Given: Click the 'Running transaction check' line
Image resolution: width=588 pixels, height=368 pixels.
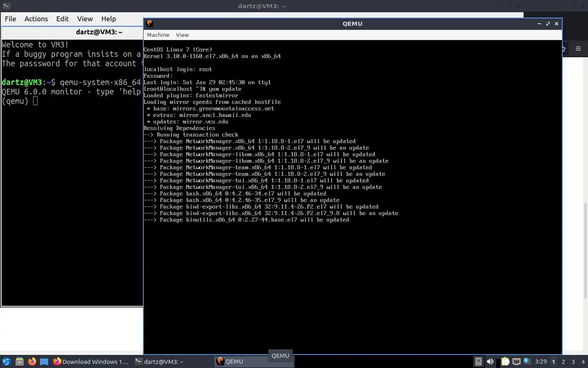Looking at the screenshot, I should [x=191, y=135].
